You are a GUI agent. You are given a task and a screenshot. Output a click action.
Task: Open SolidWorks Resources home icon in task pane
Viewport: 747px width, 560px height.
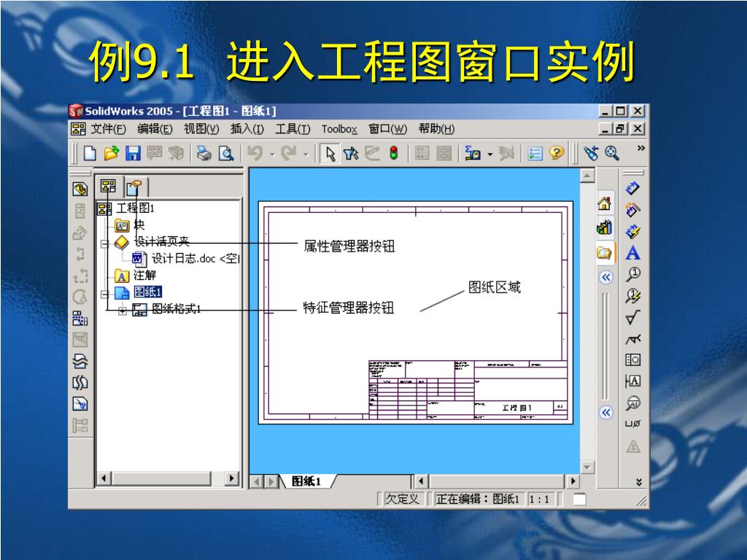point(605,204)
